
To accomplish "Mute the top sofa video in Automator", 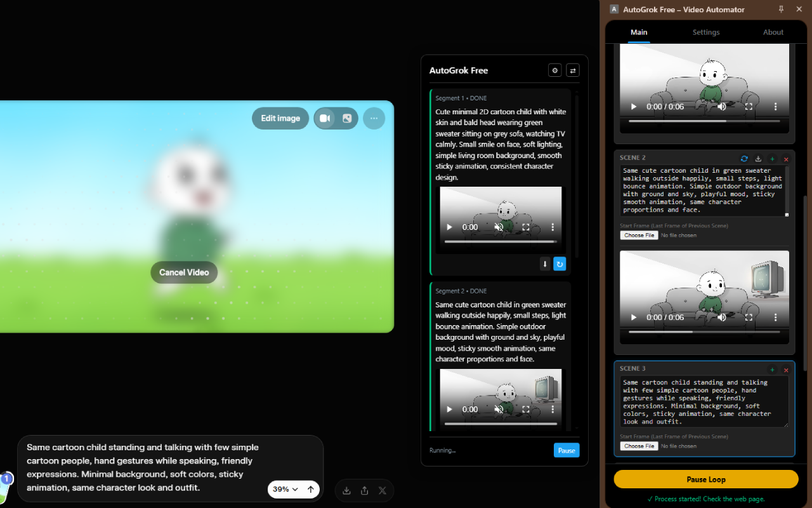I will point(722,107).
